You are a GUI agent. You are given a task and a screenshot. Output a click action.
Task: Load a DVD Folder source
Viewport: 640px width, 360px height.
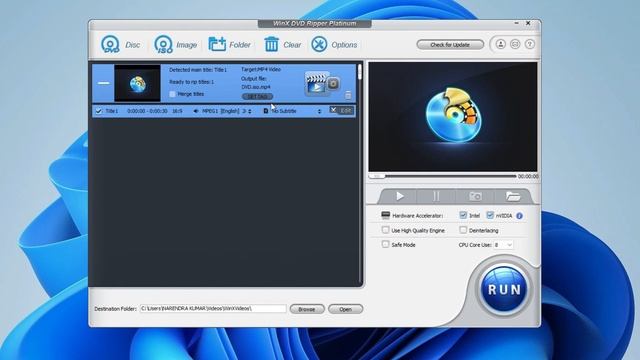click(x=229, y=44)
